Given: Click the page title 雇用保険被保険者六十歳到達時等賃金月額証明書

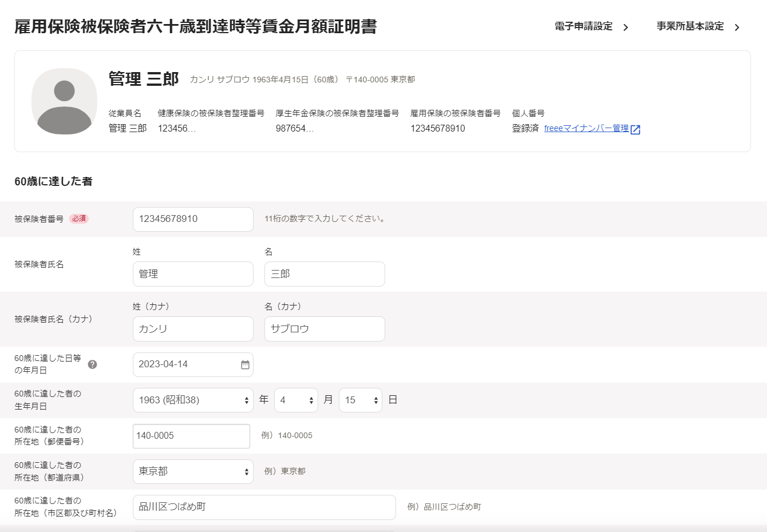Looking at the screenshot, I should click(196, 27).
